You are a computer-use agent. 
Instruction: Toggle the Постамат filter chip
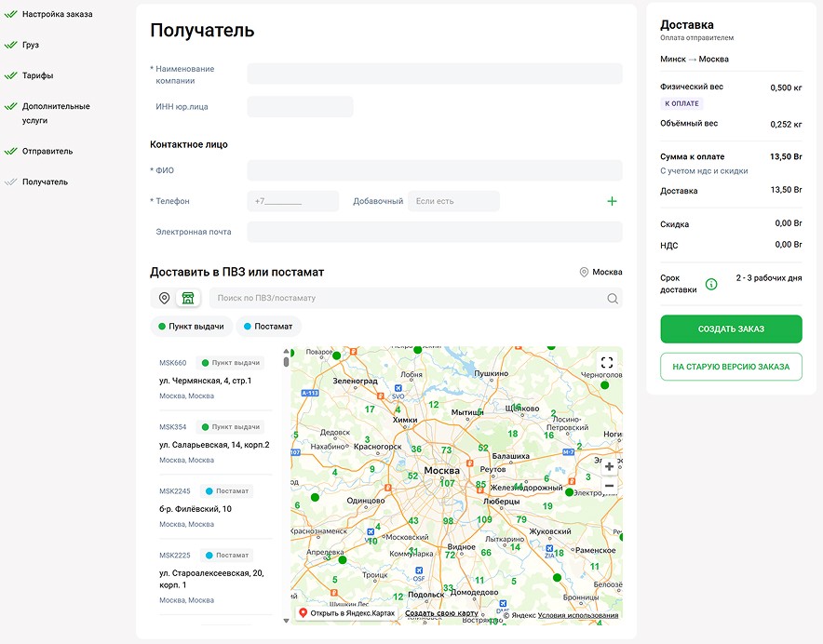point(268,326)
